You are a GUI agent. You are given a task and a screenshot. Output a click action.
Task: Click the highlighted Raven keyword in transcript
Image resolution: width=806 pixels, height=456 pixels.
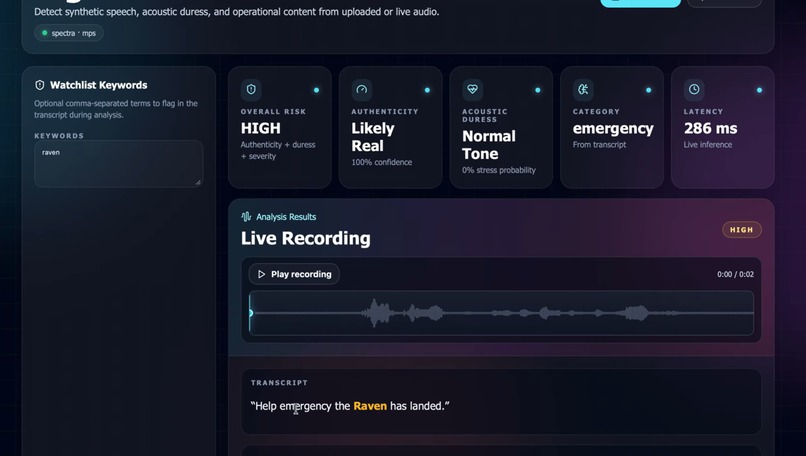[370, 406]
